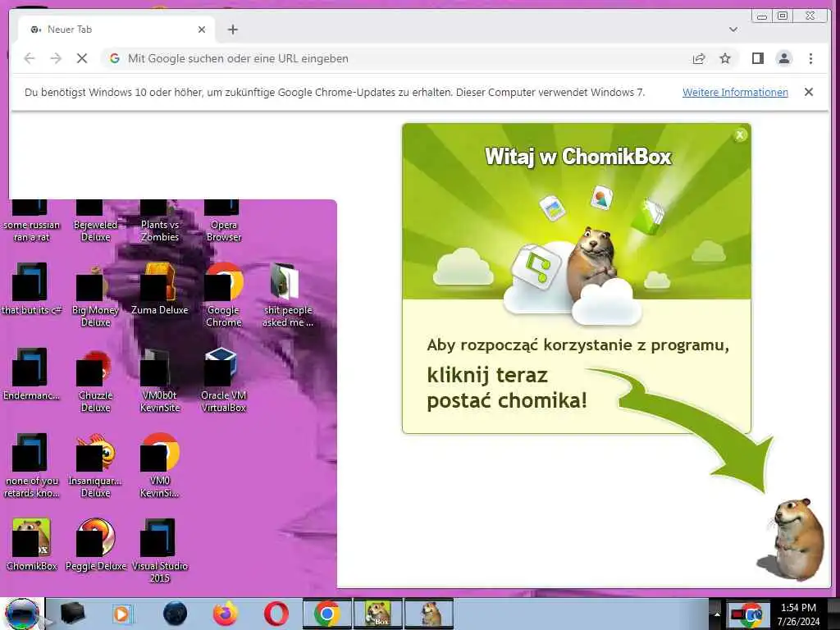Click the system tray Chrome-like icon
The height and width of the screenshot is (630, 840).
[746, 614]
